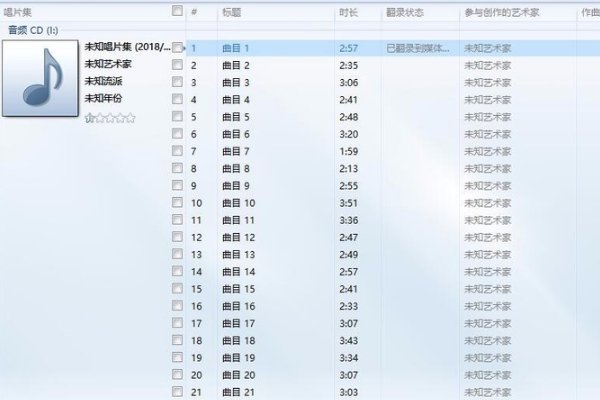Click album title 未知唱片集 (2018/...
The image size is (600, 400).
coord(127,47)
